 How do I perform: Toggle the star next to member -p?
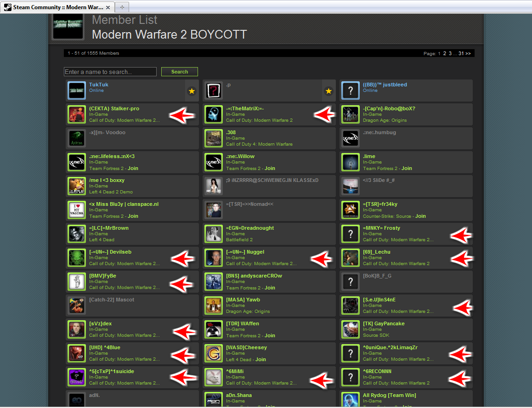[328, 91]
